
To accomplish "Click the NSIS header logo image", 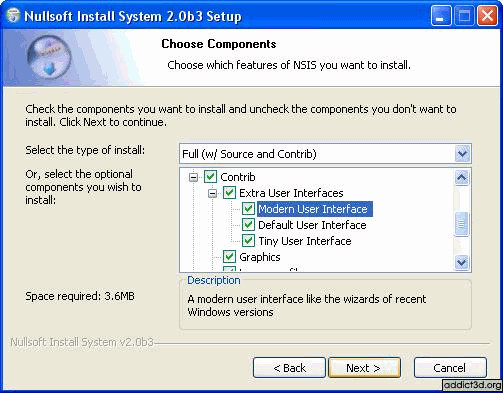I will 49,57.
